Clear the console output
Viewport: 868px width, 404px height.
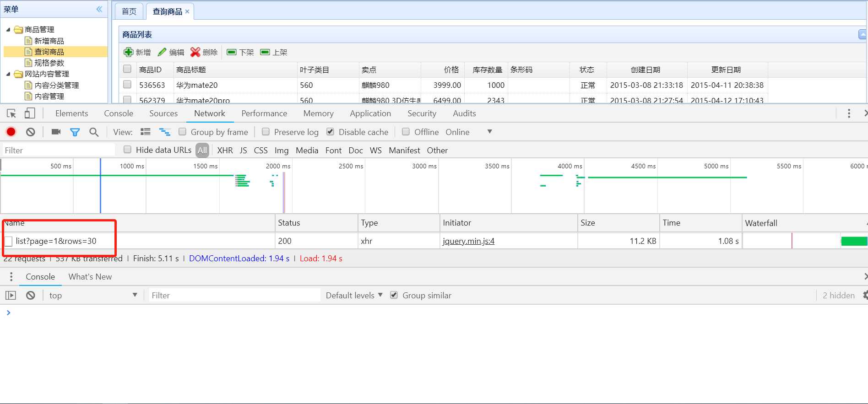(x=31, y=296)
